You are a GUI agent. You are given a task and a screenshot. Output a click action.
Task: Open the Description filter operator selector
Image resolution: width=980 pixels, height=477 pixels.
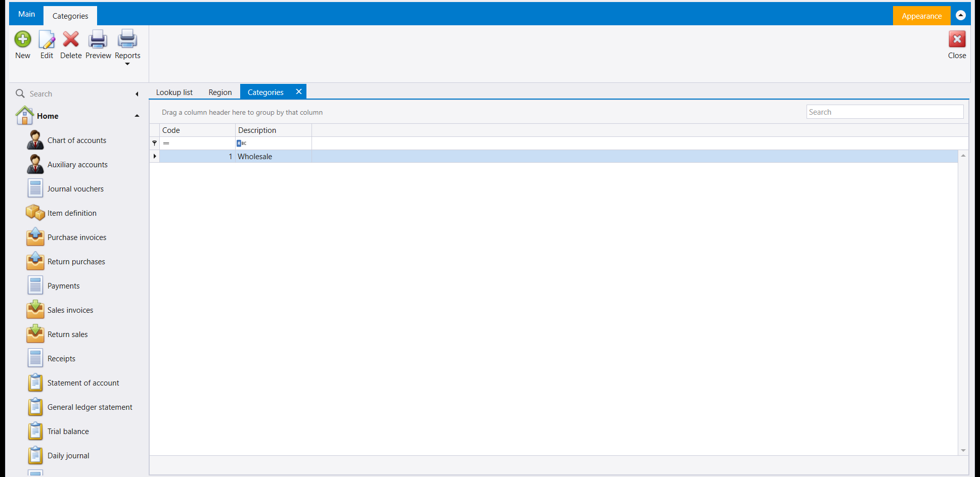(242, 144)
